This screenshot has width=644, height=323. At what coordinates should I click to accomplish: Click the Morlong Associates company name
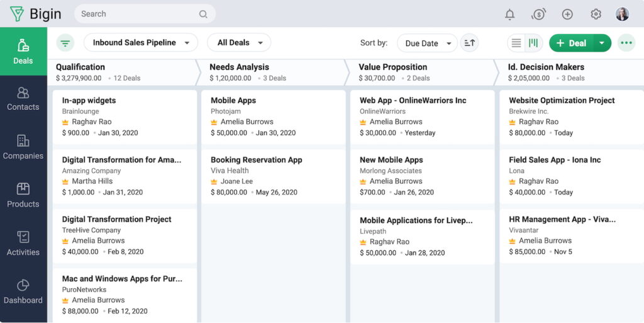(x=391, y=171)
